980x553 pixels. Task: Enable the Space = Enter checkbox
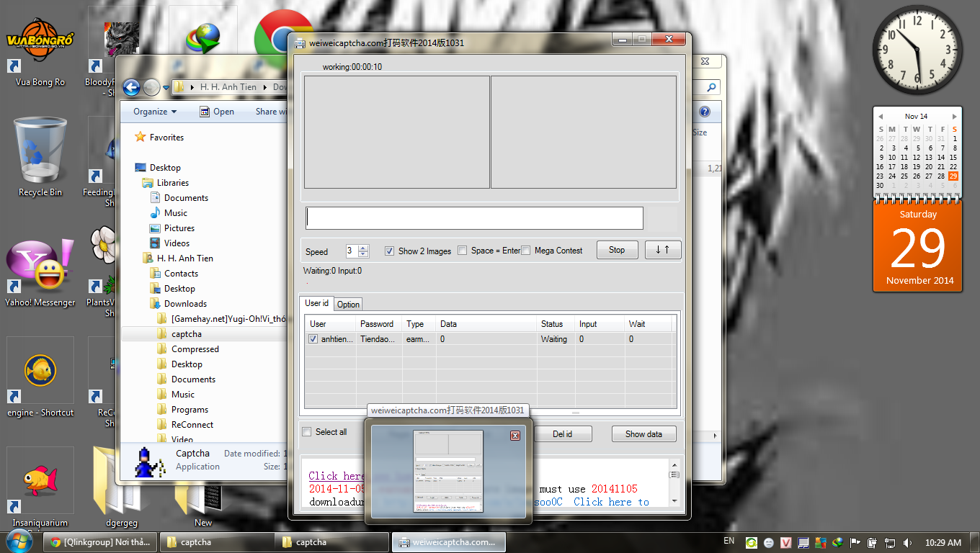tap(463, 251)
